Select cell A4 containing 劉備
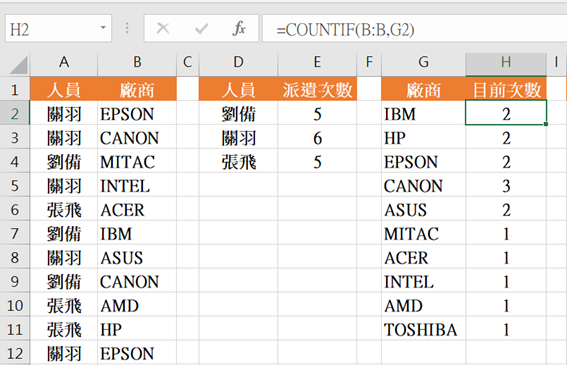 pos(64,162)
